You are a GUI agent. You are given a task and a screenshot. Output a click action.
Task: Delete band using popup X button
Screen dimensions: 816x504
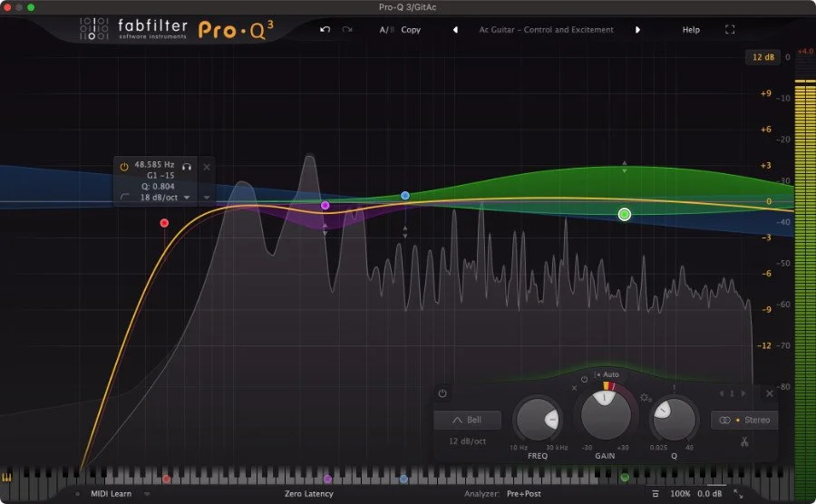tap(207, 167)
